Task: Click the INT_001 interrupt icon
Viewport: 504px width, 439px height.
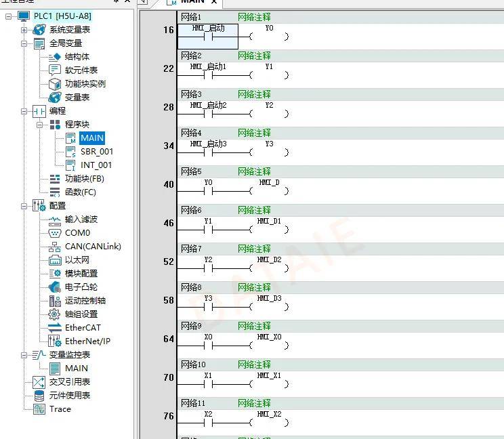Action: 70,165
